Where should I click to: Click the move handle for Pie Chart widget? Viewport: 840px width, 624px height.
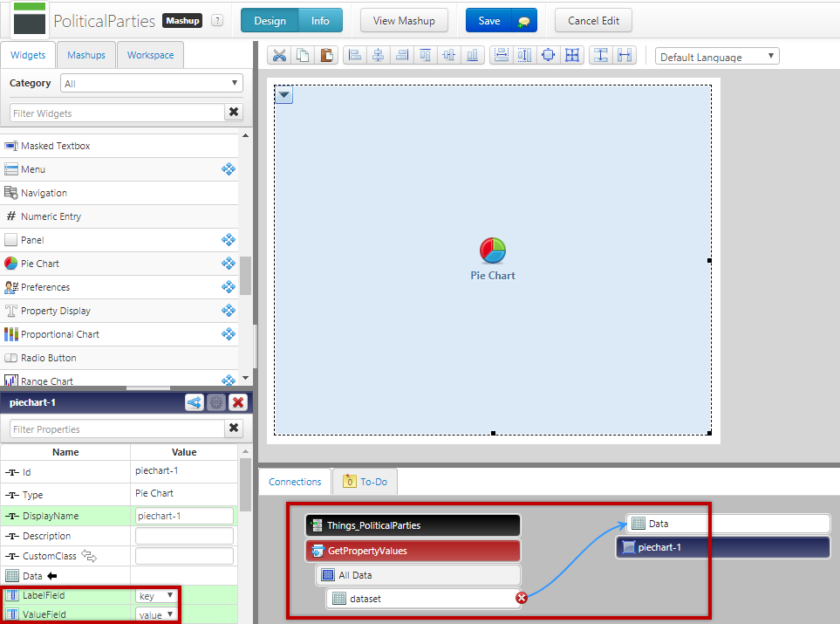pos(229,264)
